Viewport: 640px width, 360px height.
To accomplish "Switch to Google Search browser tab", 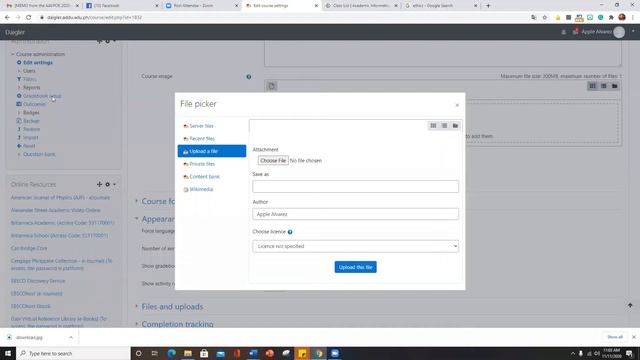I will click(441, 6).
